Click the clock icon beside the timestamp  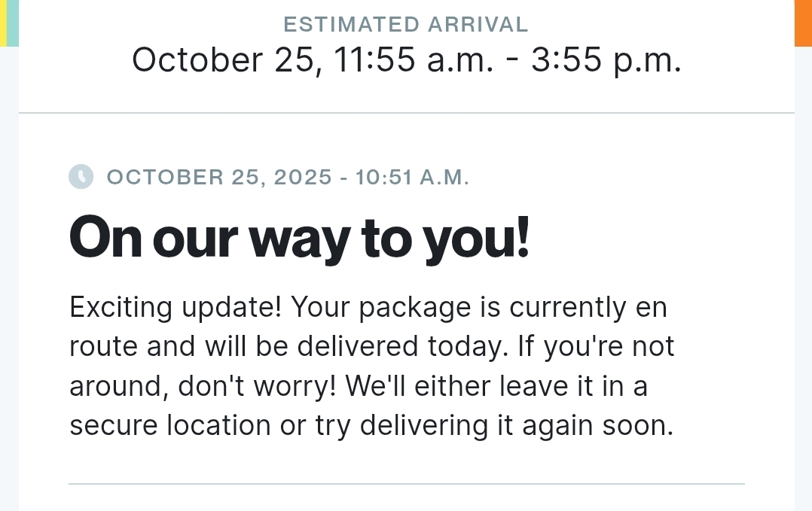[x=81, y=177]
